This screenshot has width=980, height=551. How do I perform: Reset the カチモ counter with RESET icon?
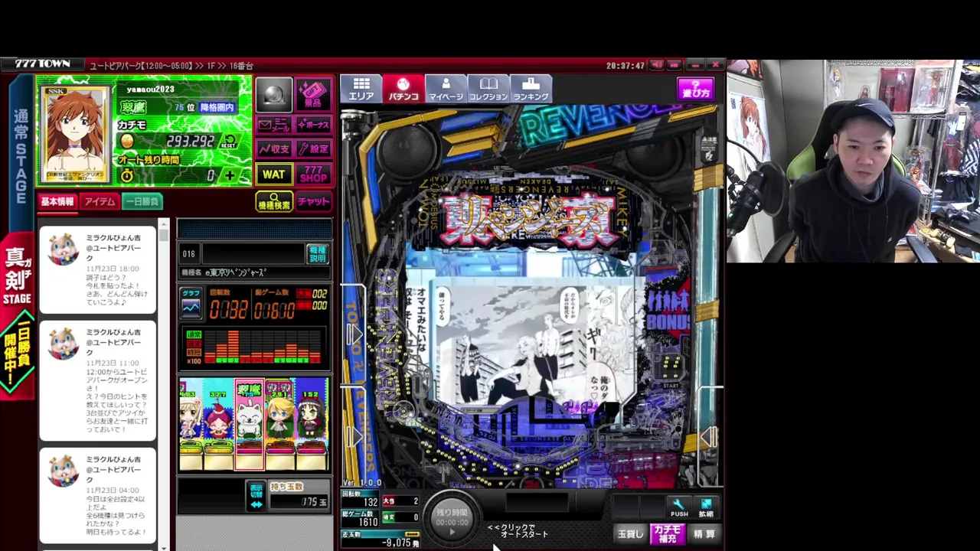(228, 142)
